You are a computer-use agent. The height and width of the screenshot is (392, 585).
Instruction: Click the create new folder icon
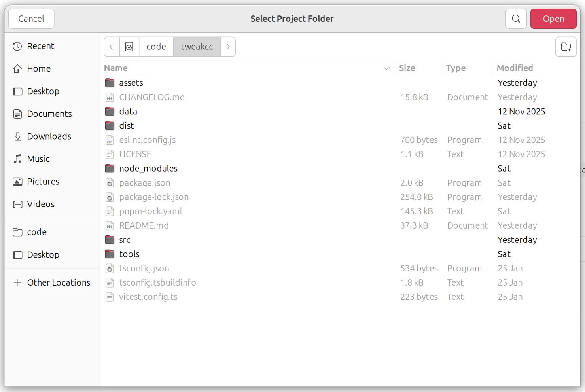tap(566, 47)
